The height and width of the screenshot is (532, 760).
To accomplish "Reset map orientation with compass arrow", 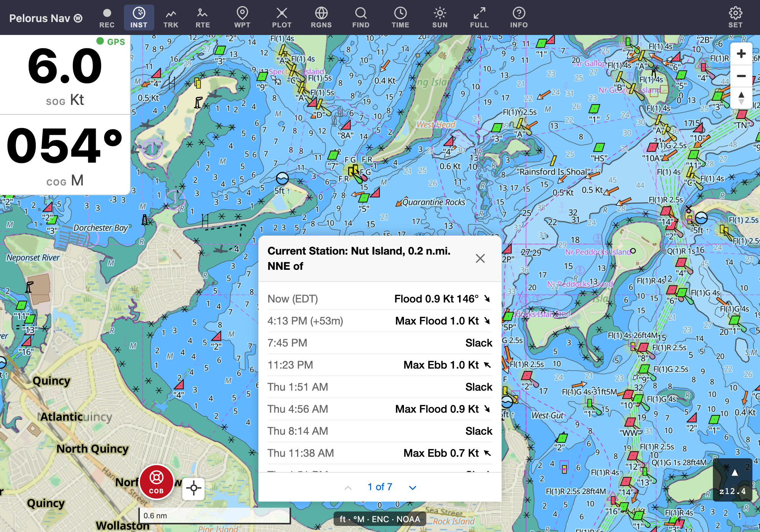I will pyautogui.click(x=741, y=98).
